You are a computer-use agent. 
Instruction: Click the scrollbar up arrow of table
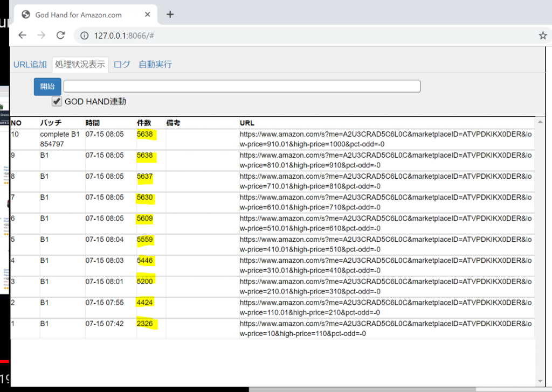(540, 122)
